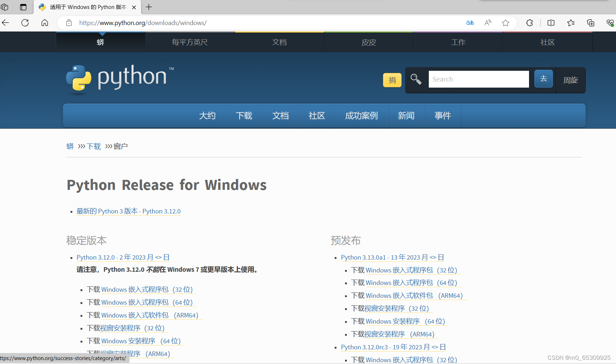The width and height of the screenshot is (616, 364).
Task: Reload the current page
Action: point(25,23)
